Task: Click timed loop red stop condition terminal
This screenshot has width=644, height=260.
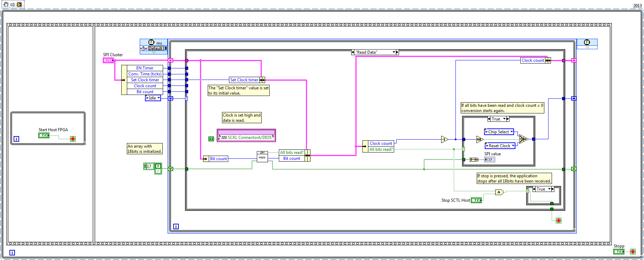Action: coord(559,221)
